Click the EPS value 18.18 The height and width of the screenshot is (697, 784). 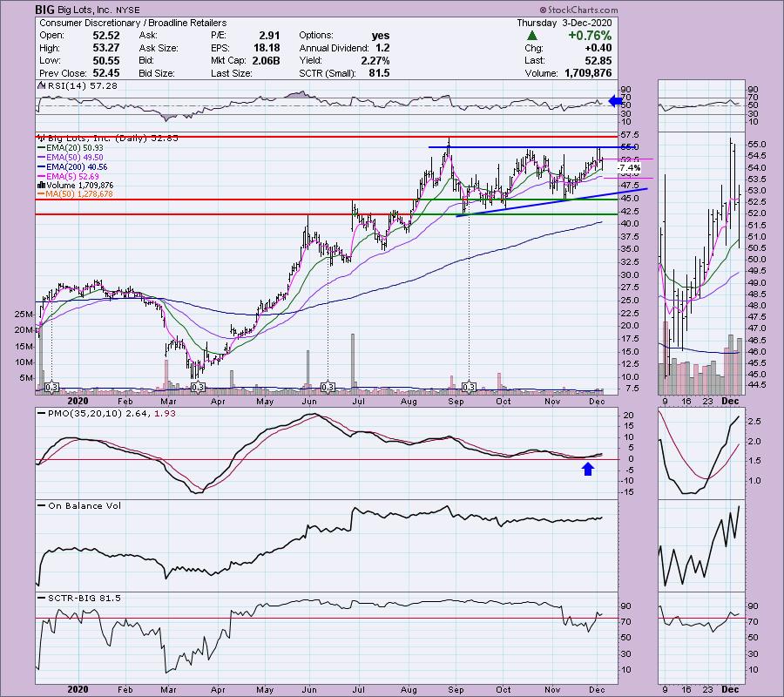[267, 48]
